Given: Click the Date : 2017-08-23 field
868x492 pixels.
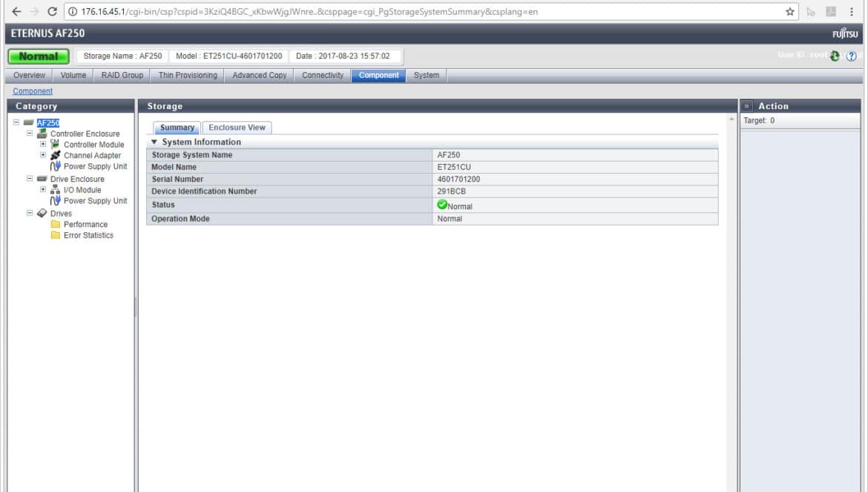Looking at the screenshot, I should pos(343,56).
